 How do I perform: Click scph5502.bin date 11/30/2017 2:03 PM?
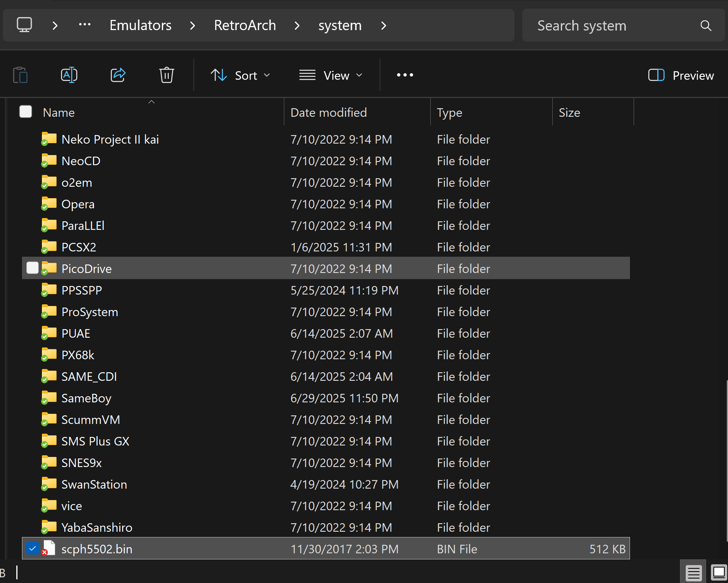[x=344, y=549]
